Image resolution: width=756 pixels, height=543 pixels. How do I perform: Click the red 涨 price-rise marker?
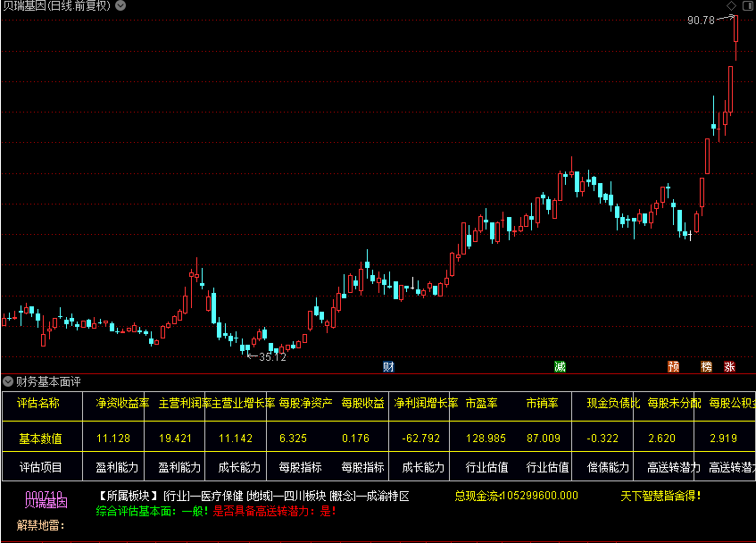[x=727, y=366]
